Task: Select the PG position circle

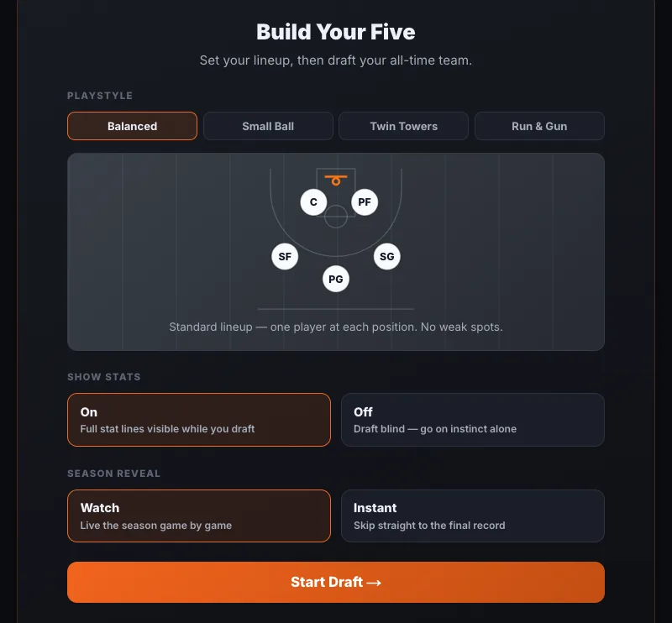Action: pyautogui.click(x=335, y=279)
